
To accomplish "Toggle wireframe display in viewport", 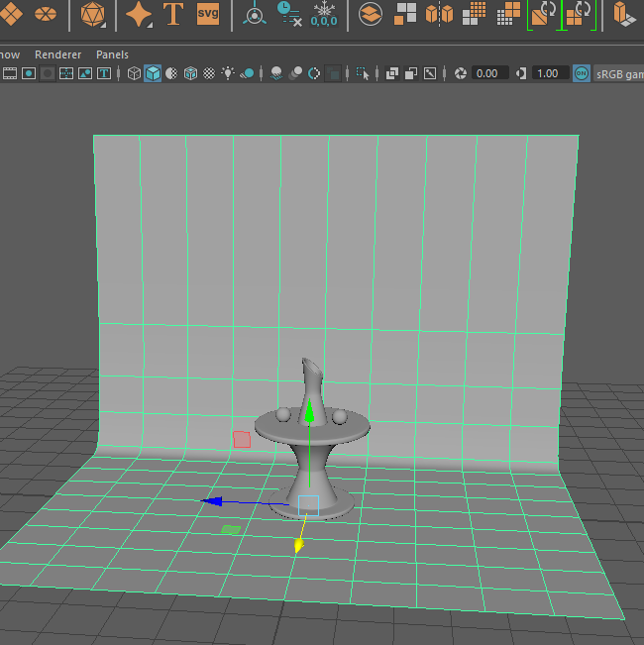I will (135, 73).
